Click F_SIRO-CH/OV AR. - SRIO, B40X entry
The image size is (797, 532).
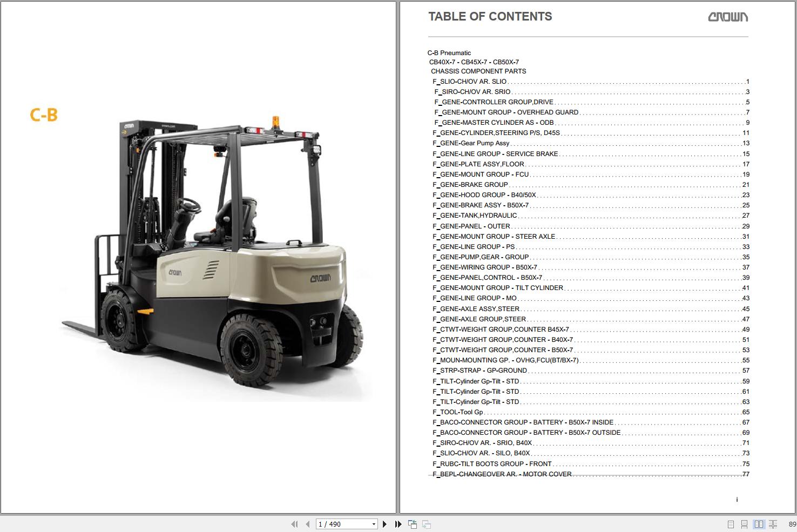click(x=591, y=443)
